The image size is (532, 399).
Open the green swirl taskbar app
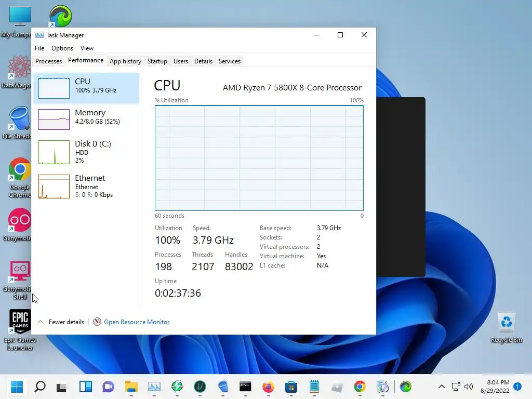pyautogui.click(x=406, y=387)
